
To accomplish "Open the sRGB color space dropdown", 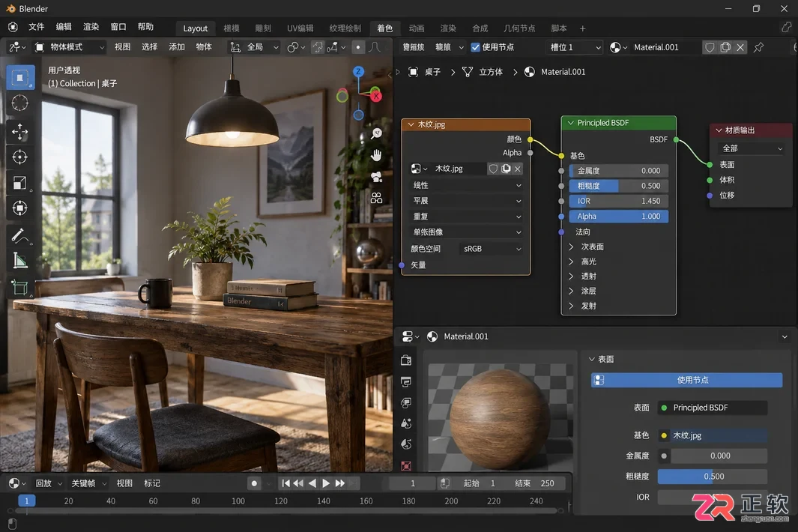I will [x=491, y=249].
